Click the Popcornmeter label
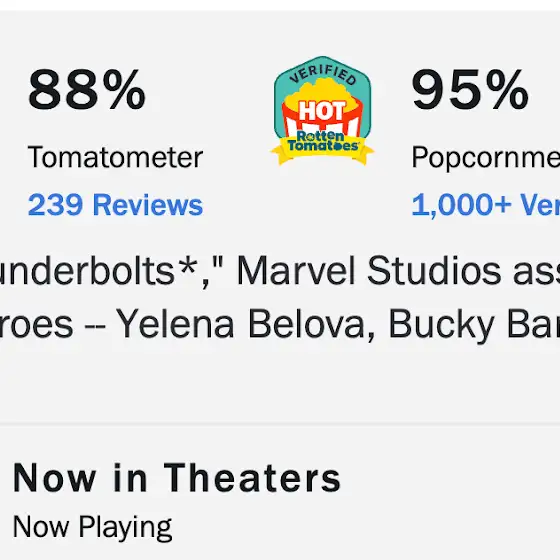560x560 pixels. point(486,158)
